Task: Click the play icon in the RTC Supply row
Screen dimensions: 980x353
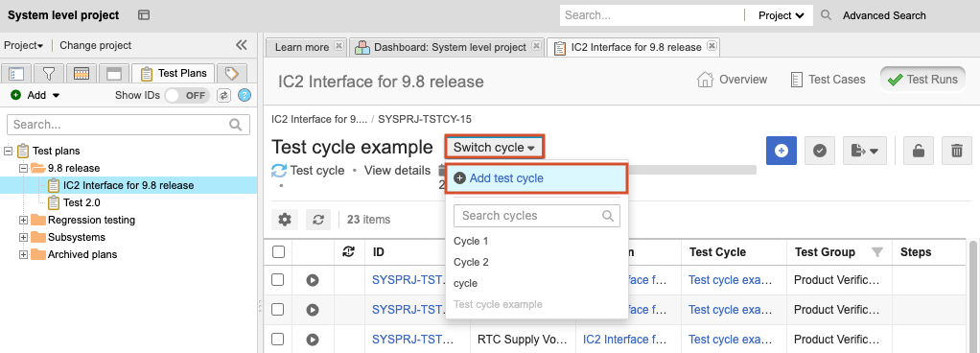Action: 313,340
